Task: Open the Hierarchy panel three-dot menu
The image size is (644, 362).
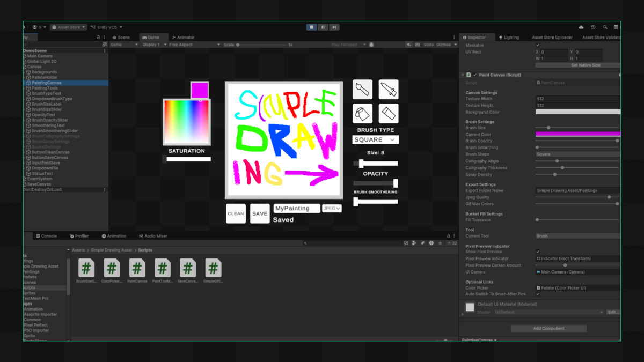Action: coord(105,38)
